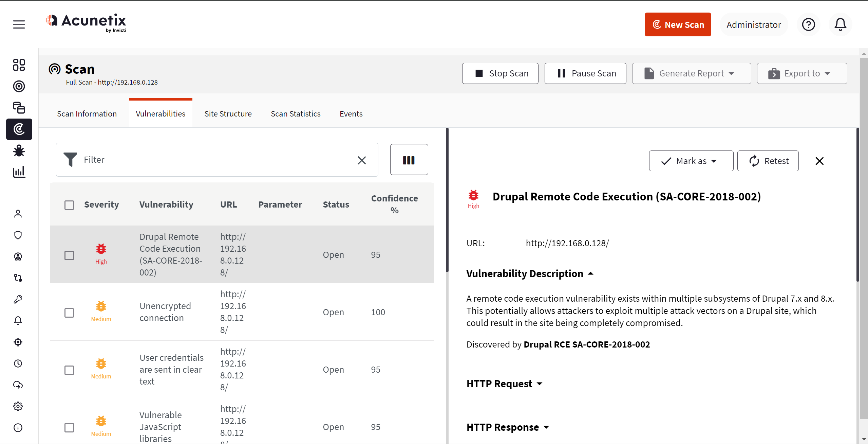Open the settings gear icon in sidebar
Viewport: 868px width, 444px height.
[18, 406]
